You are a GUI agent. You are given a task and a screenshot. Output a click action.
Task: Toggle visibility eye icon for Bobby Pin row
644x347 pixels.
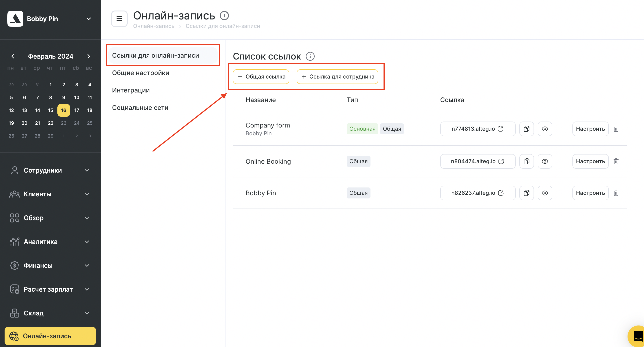tap(545, 193)
